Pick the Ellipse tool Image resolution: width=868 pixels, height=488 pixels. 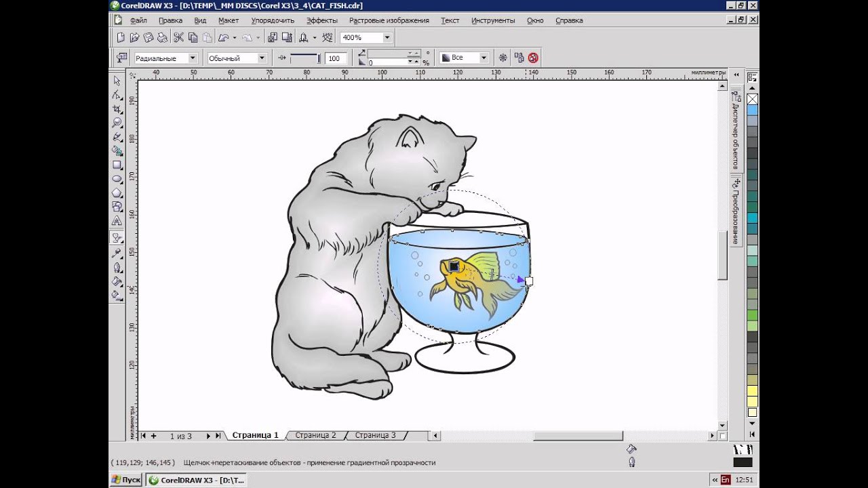[117, 179]
